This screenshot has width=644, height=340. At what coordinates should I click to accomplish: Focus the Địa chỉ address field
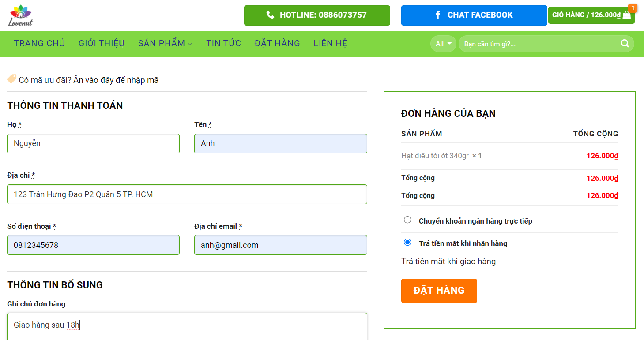click(187, 194)
